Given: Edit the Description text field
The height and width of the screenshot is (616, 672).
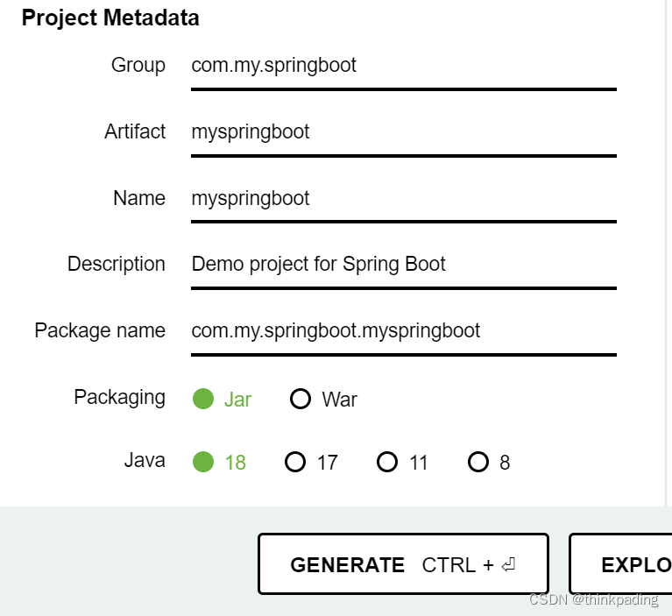Looking at the screenshot, I should click(403, 265).
